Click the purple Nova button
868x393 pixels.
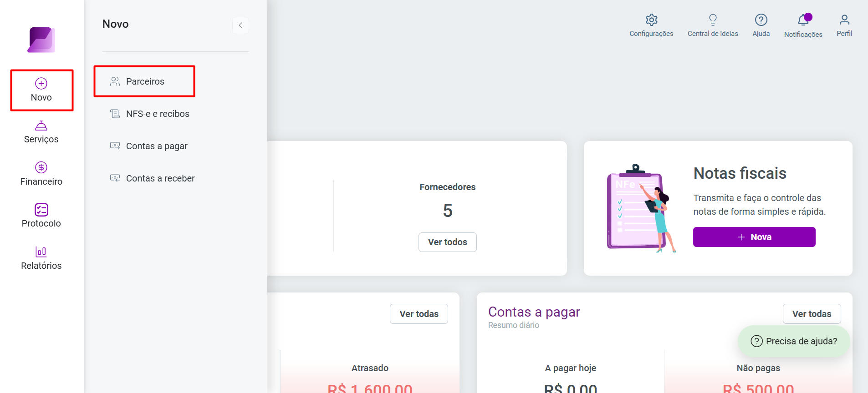pos(754,237)
